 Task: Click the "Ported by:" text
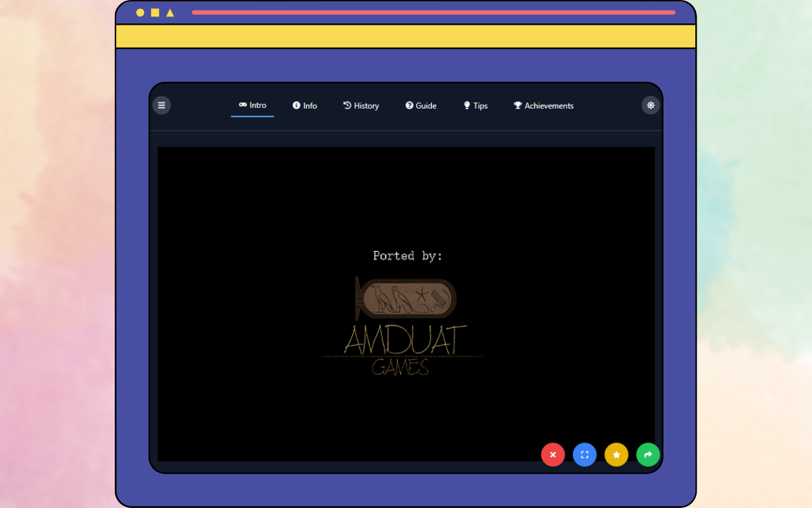[x=407, y=256]
